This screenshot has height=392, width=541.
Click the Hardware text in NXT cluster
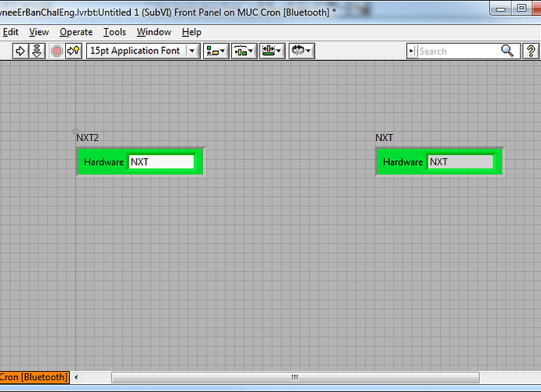(403, 162)
